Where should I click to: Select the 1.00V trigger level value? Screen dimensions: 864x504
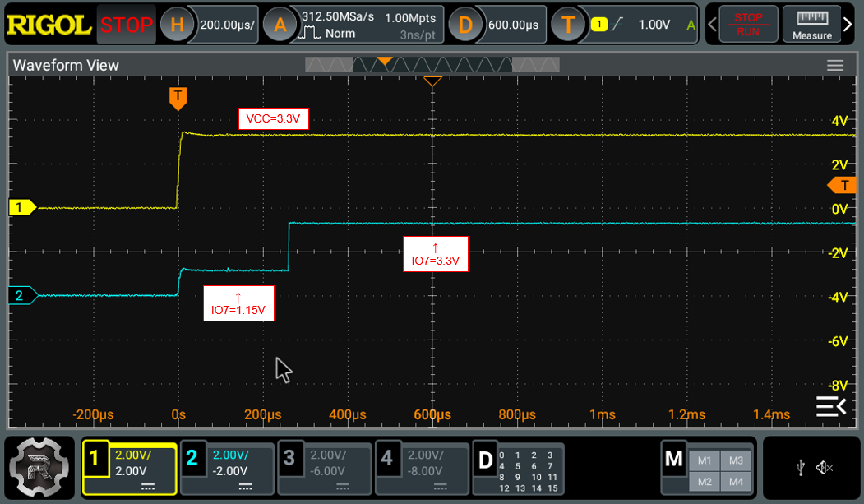654,25
